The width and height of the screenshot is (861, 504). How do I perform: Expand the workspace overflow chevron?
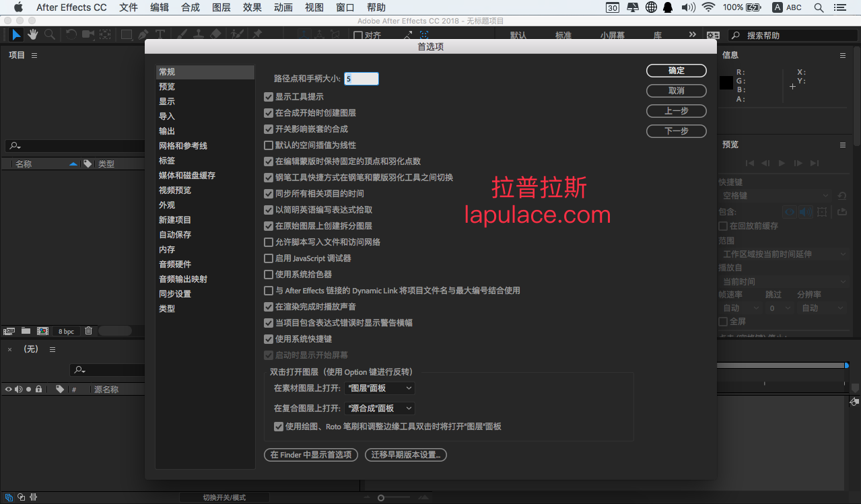693,34
